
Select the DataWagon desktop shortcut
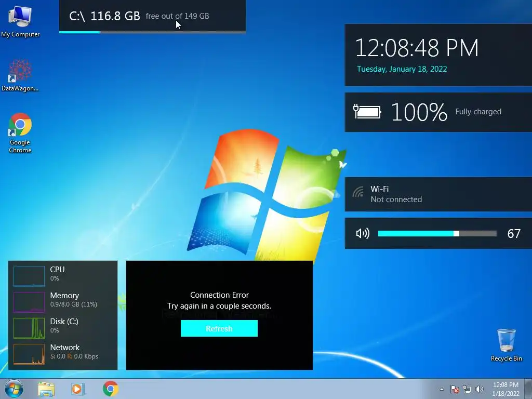tap(20, 75)
